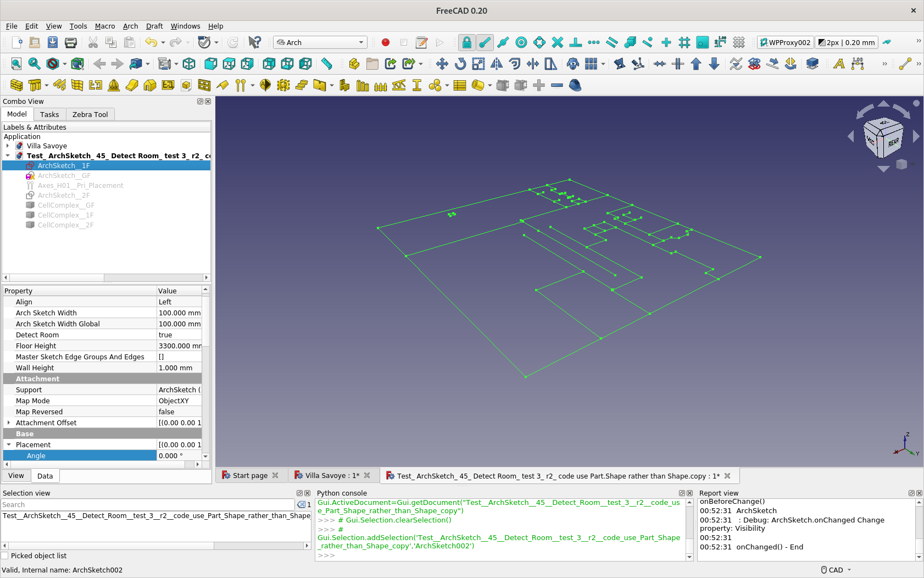Select ArchSketch__2F in the model tree

click(x=63, y=196)
